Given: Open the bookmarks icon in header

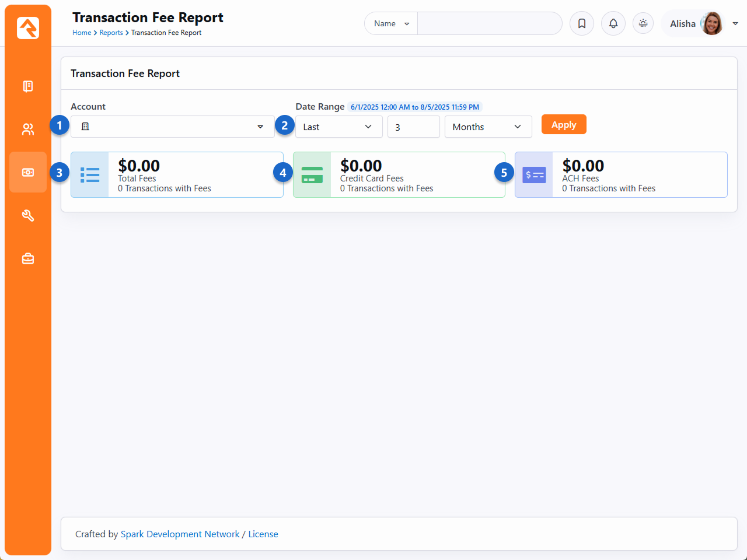Looking at the screenshot, I should tap(582, 24).
